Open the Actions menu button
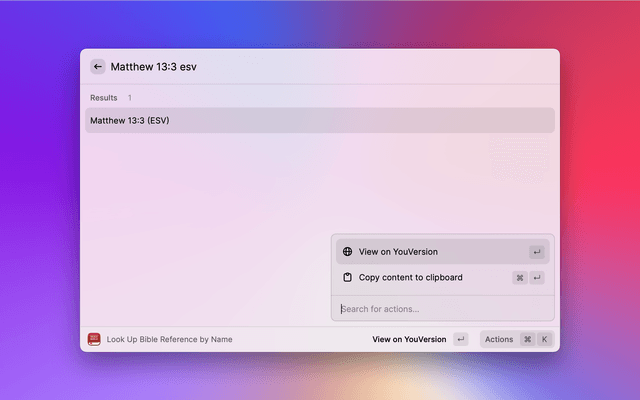Screen dimensions: 640x400 tap(517, 339)
